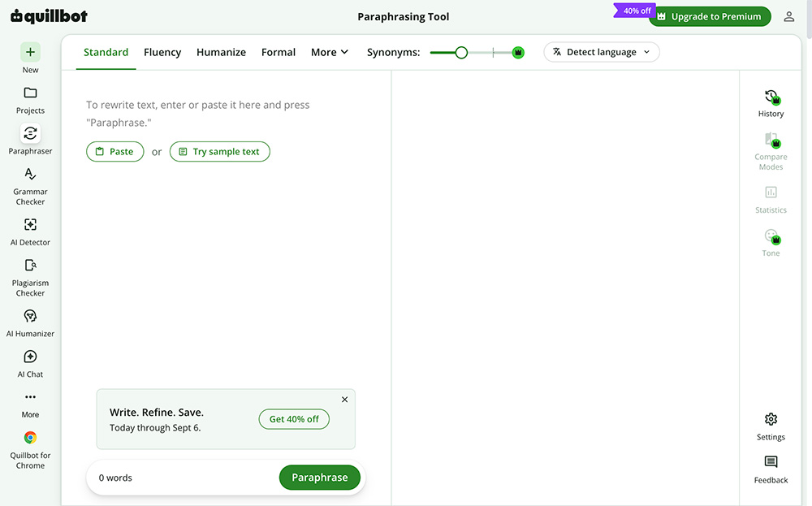This screenshot has height=506, width=812.
Task: Switch to the Formal mode tab
Action: (x=278, y=52)
